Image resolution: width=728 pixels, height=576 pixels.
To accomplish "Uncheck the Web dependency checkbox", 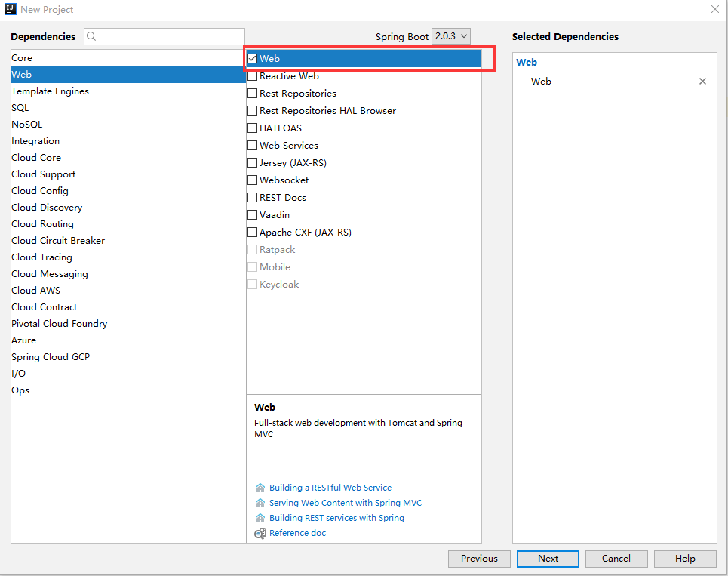I will point(252,59).
